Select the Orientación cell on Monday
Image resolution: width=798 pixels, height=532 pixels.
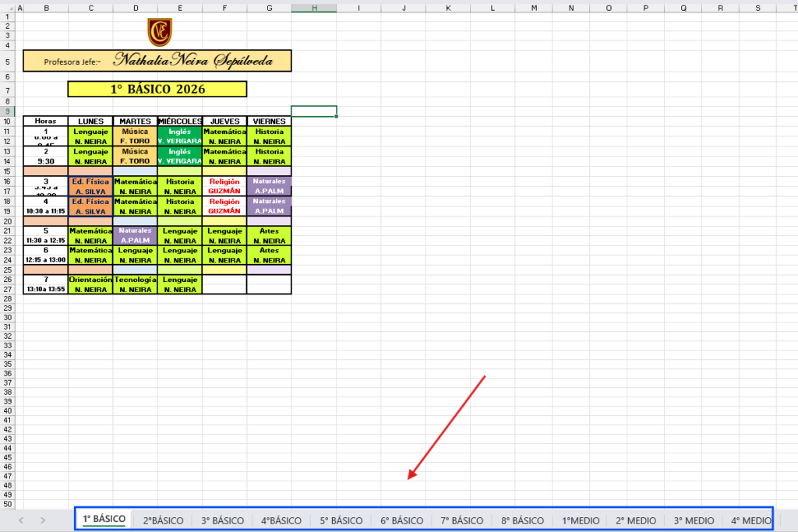90,280
